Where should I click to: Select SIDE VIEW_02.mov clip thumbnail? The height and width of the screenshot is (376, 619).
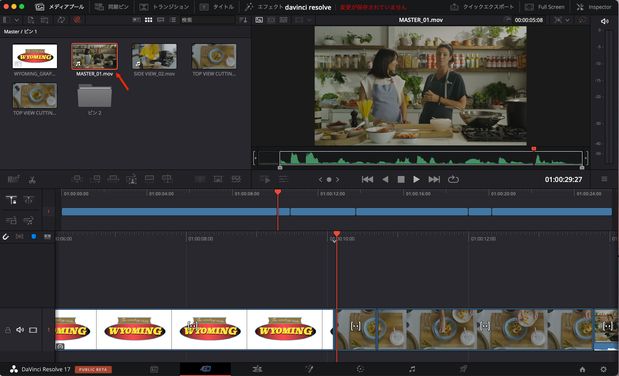pos(154,56)
